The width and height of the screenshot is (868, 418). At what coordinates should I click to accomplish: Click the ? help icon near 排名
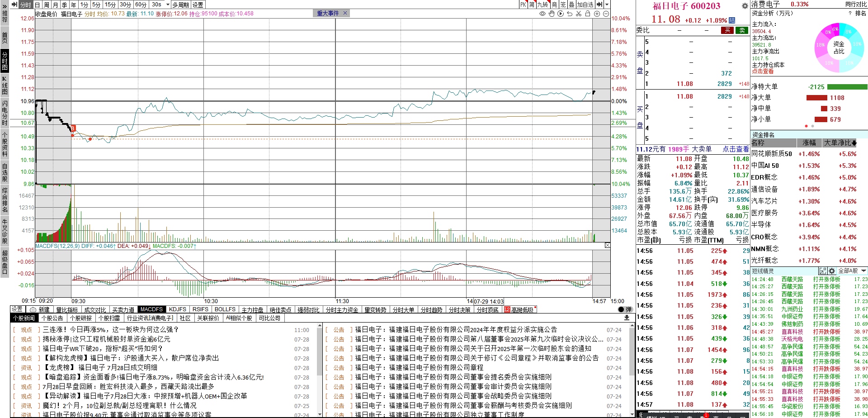tap(850, 14)
